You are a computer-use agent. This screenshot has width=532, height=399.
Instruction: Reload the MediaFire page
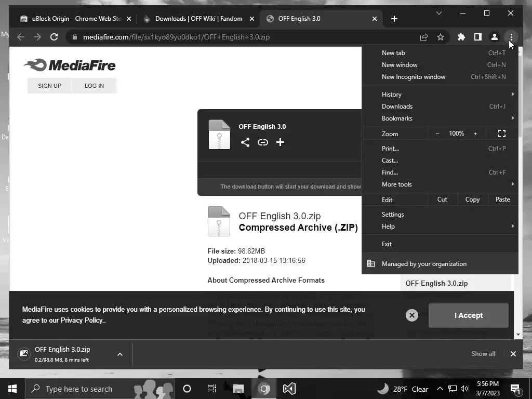coord(54,37)
